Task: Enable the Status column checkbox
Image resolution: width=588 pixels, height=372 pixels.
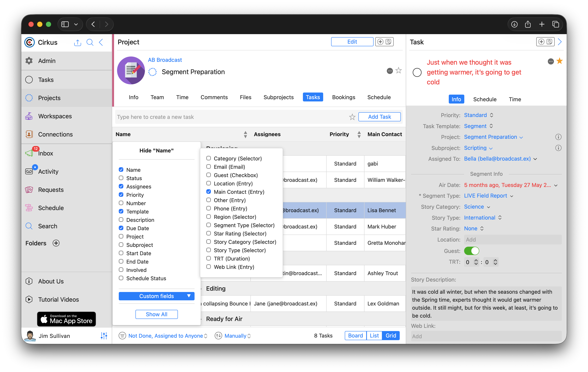Action: coord(121,178)
